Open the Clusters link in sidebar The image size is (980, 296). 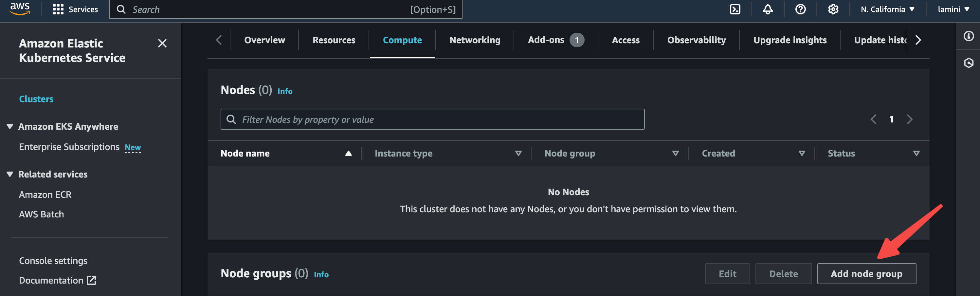coord(36,99)
